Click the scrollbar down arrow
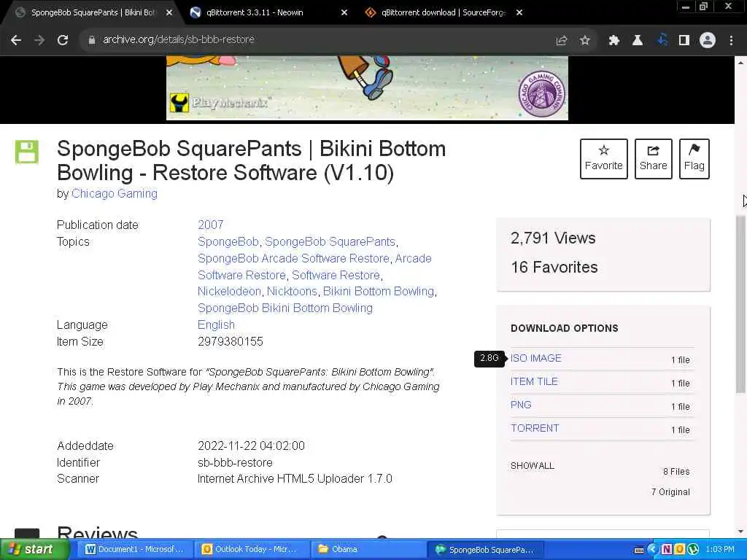The height and width of the screenshot is (560, 747). pyautogui.click(x=741, y=532)
